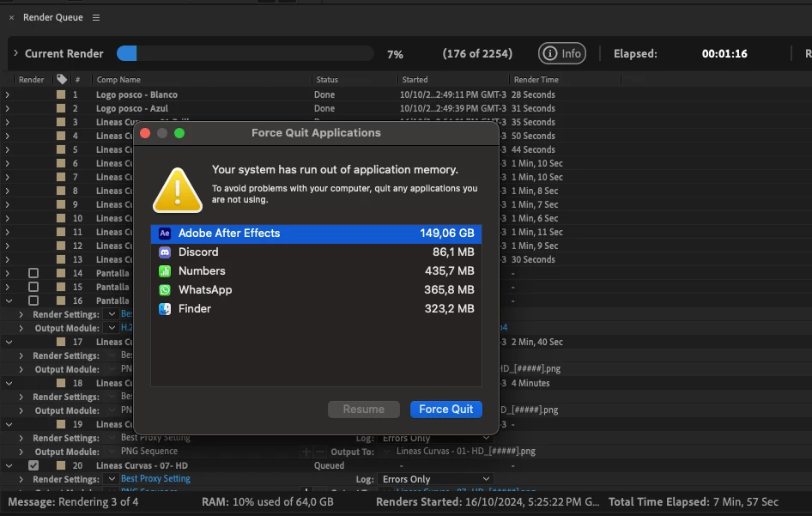Click RAM usage status bar entry
This screenshot has width=812, height=516.
click(x=267, y=501)
